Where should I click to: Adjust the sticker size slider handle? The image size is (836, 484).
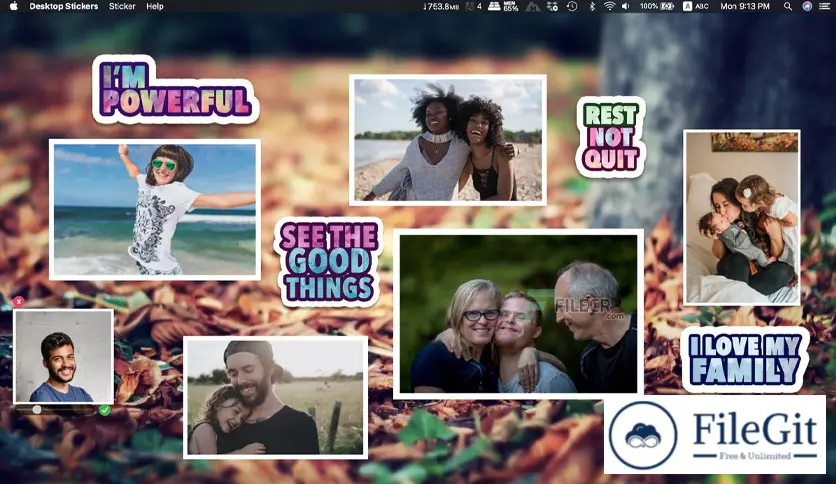point(37,409)
